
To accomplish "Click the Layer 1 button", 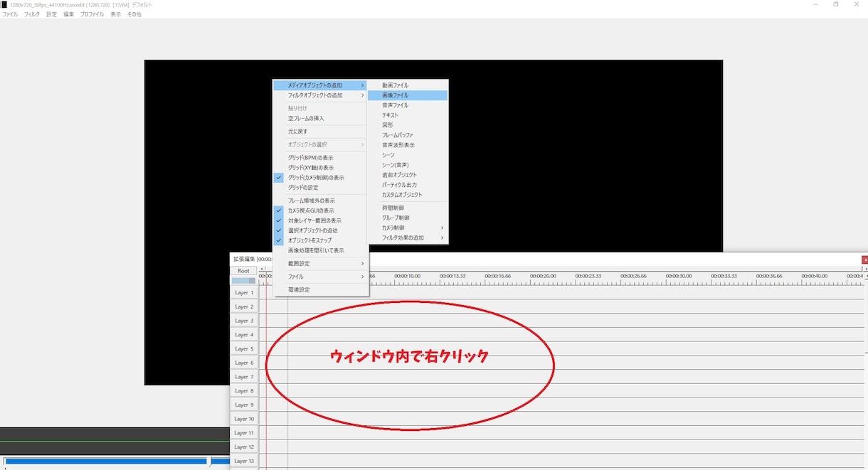I will click(244, 292).
